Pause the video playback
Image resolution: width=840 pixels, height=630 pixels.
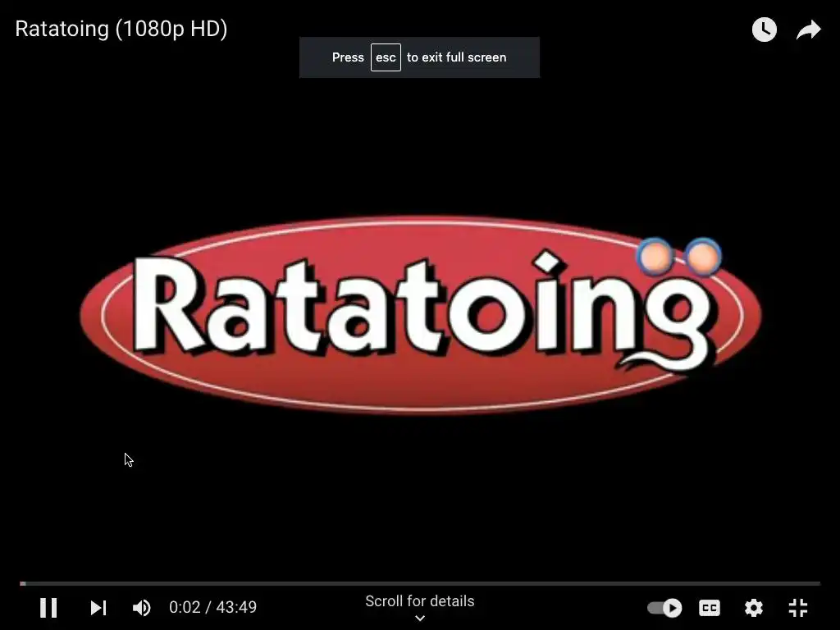pyautogui.click(x=48, y=608)
